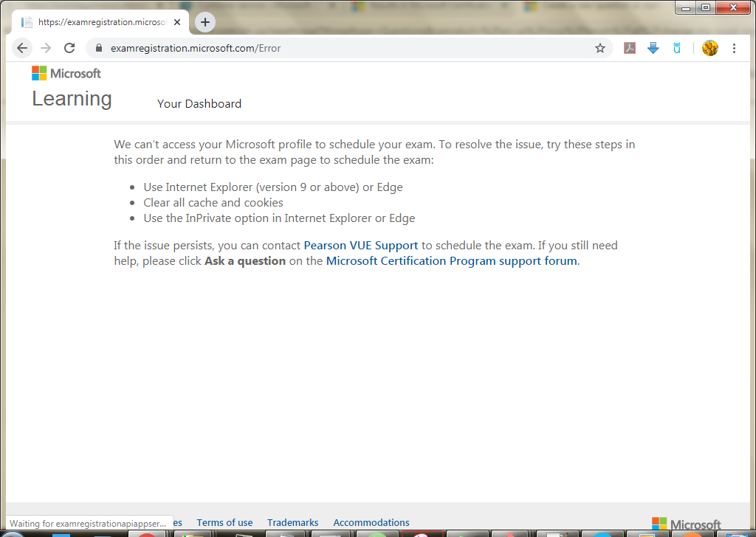Image resolution: width=756 pixels, height=537 pixels.
Task: Click the 'We can't access your Microsoft profile' message
Action: [374, 152]
